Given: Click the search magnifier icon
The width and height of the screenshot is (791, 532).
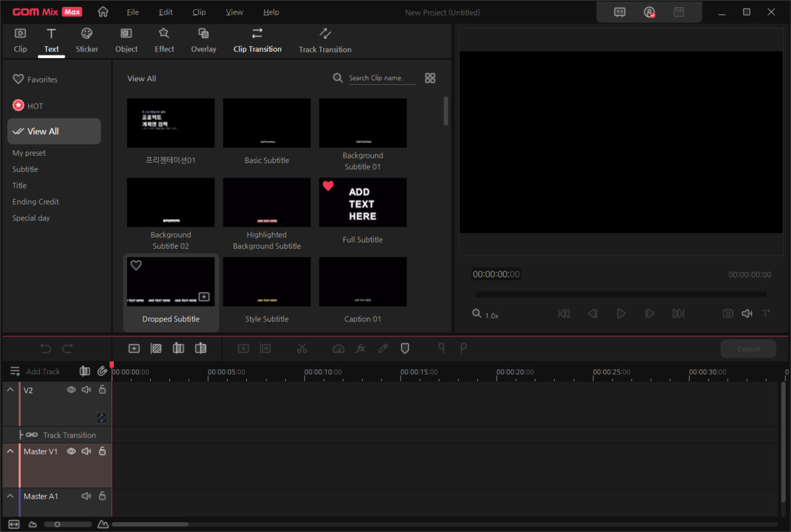Looking at the screenshot, I should [x=338, y=78].
